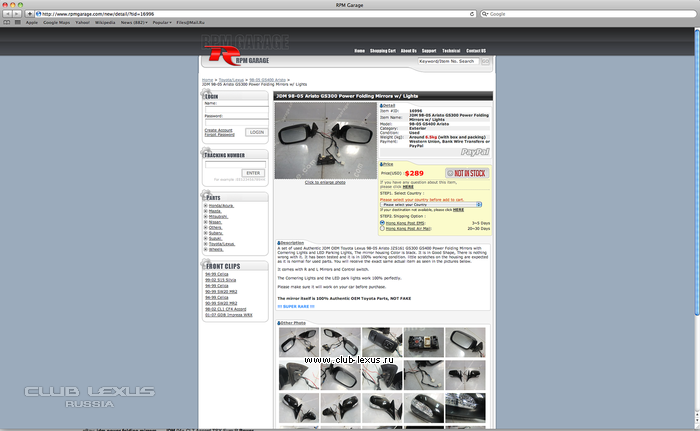Select Hong Kong Post Air Mail option
Viewport: 700px width, 431px height.
(383, 228)
